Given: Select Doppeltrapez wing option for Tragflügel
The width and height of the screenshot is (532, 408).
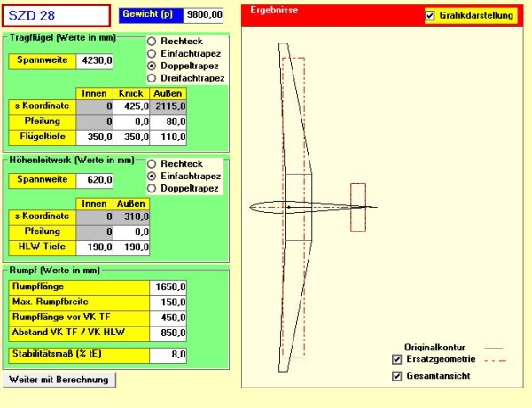Looking at the screenshot, I should pyautogui.click(x=152, y=66).
